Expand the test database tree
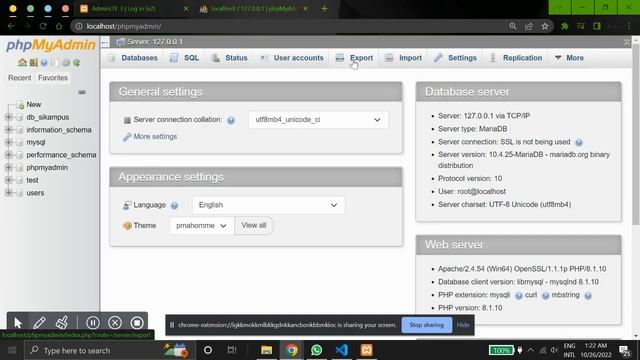The width and height of the screenshot is (640, 360). click(9, 180)
